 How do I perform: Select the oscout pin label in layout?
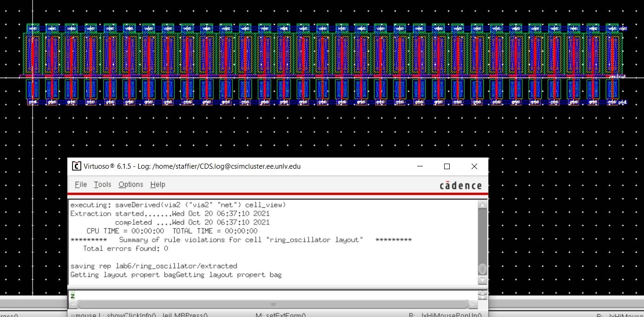617,76
